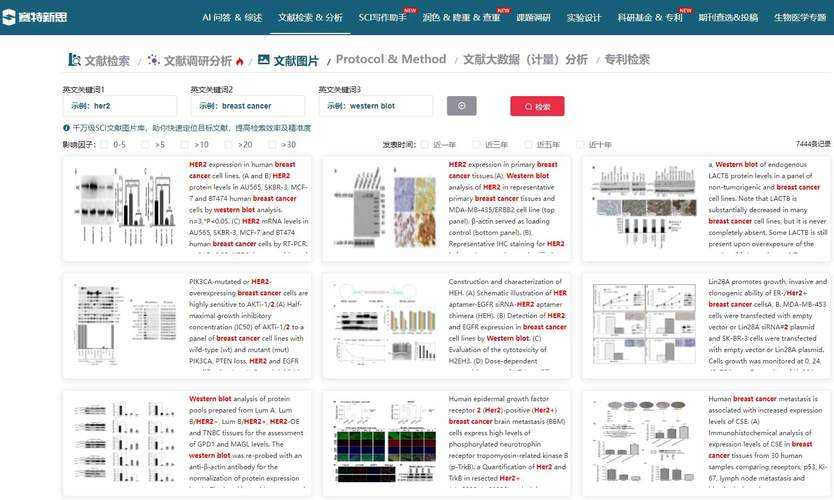Open the SCI写作助手 menu
This screenshot has width=834, height=500.
click(383, 18)
